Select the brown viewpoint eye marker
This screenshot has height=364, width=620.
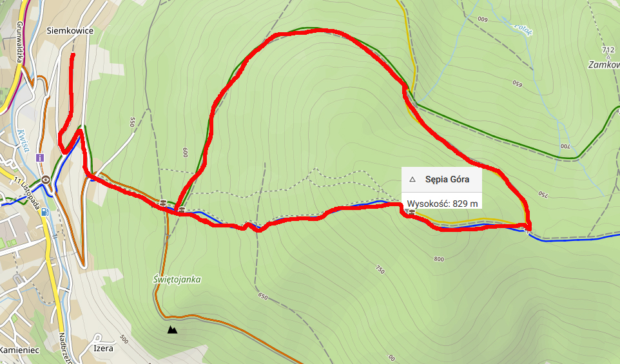(x=46, y=180)
